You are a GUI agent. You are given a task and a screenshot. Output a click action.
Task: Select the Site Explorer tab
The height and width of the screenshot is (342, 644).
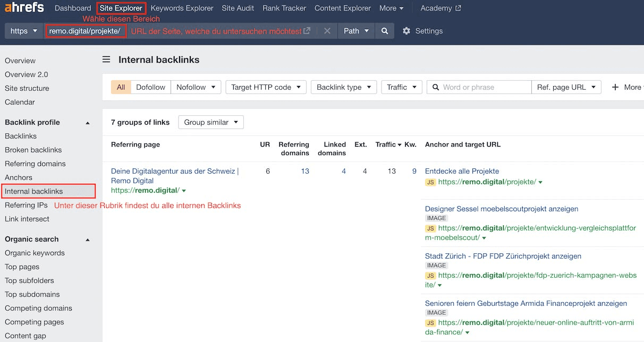click(x=121, y=8)
